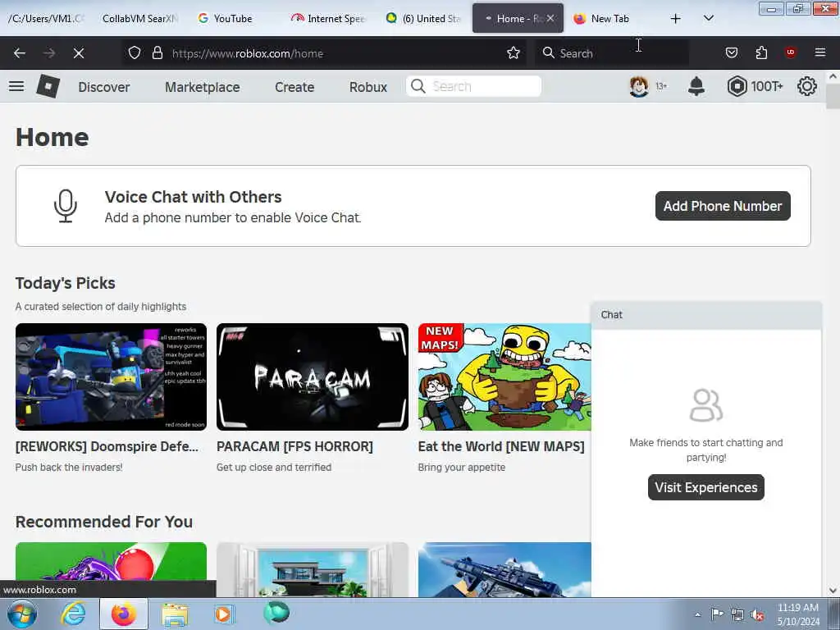
Task: Click the Add Phone Number button
Action: [x=723, y=206]
